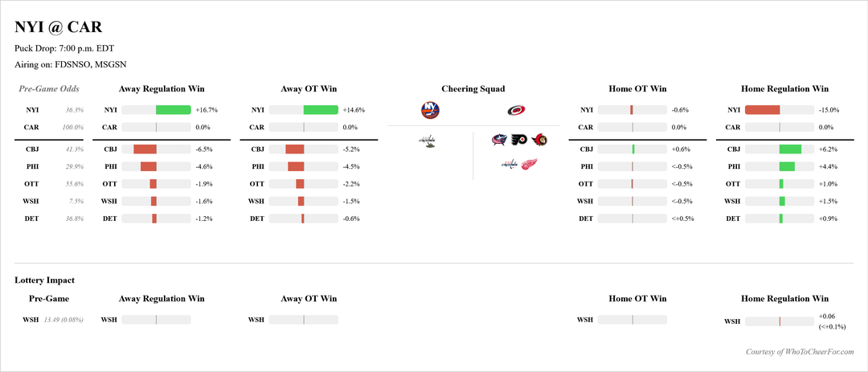Select the Detroit Red Wings logo
The width and height of the screenshot is (868, 372).
530,165
